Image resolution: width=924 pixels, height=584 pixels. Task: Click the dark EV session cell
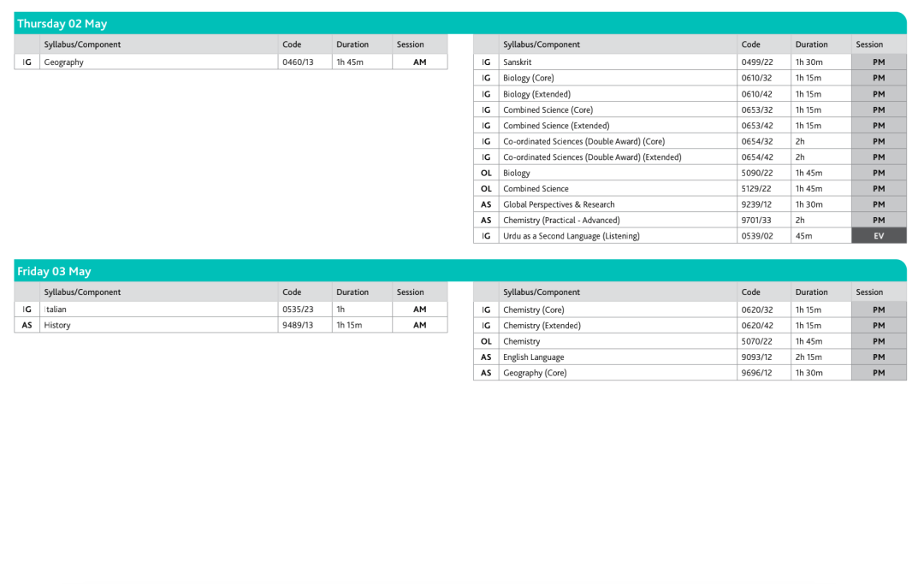coord(879,236)
